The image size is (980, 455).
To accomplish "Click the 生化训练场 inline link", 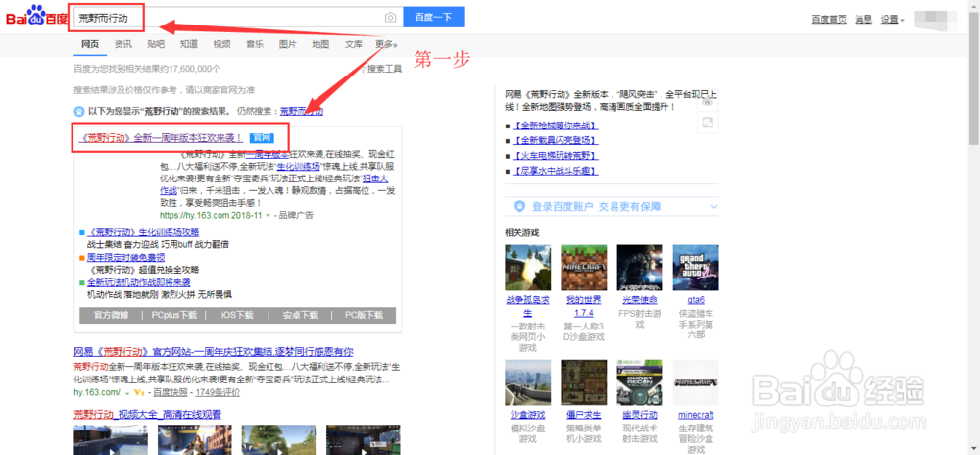I will coord(299,166).
